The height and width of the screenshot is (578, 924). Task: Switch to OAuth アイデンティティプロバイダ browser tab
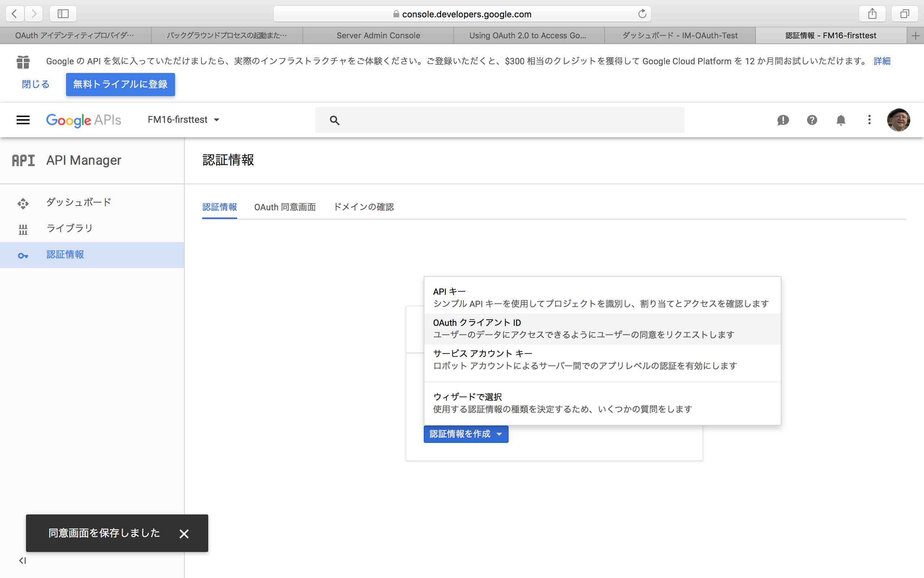pos(75,35)
